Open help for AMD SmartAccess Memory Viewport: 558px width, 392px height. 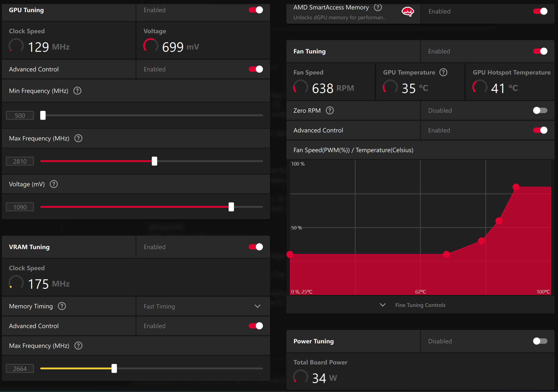pyautogui.click(x=378, y=7)
